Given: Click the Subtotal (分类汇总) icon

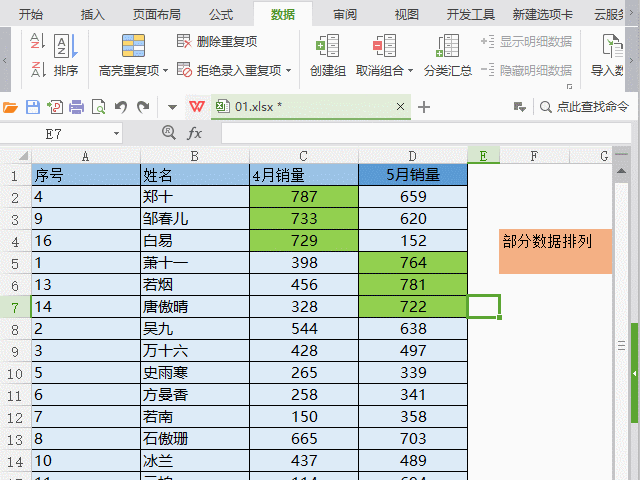Looking at the screenshot, I should 447,46.
